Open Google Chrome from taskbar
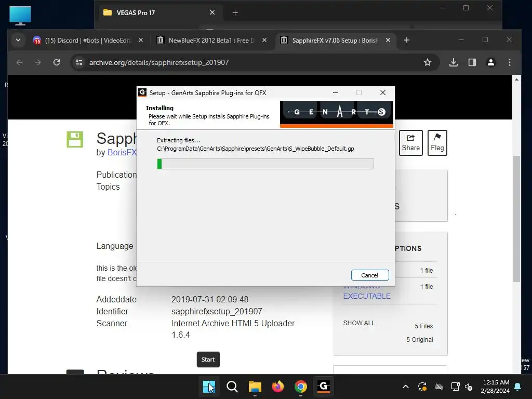 coord(301,387)
